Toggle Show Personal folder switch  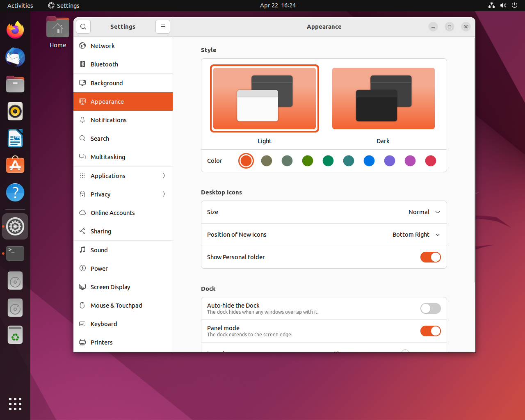pos(431,257)
